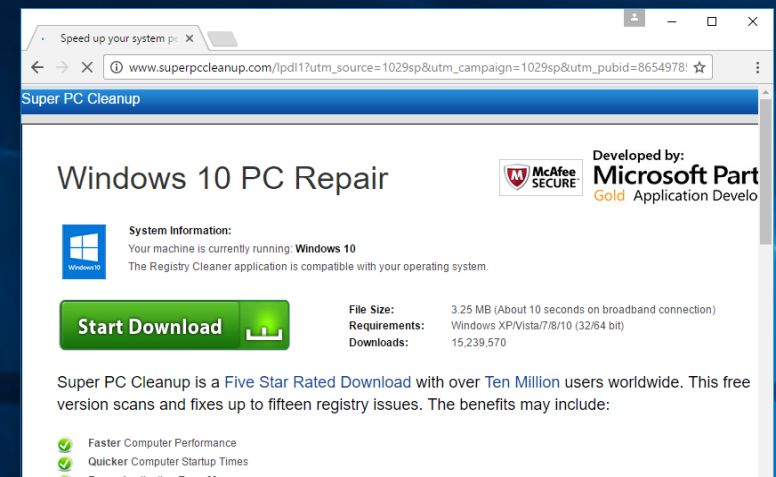The image size is (776, 477).
Task: Click the browser forward arrow
Action: click(x=62, y=67)
